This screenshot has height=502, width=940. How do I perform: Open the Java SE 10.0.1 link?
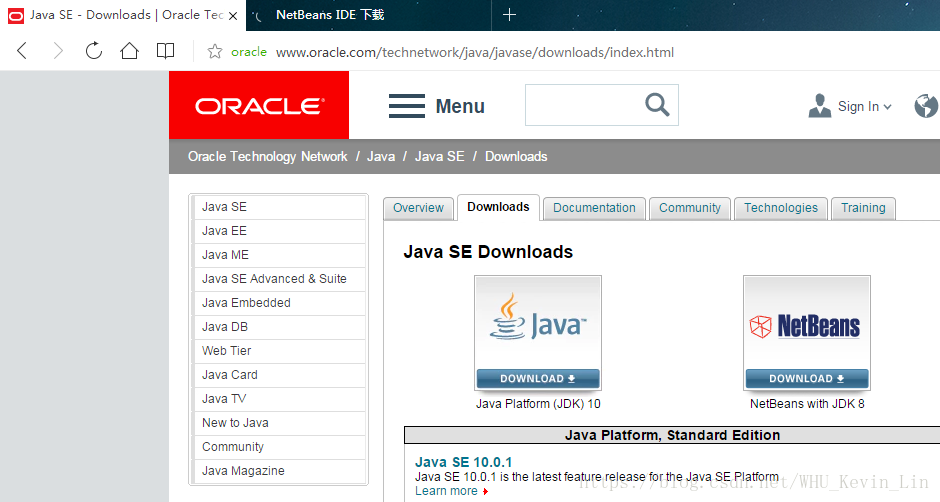click(x=463, y=462)
